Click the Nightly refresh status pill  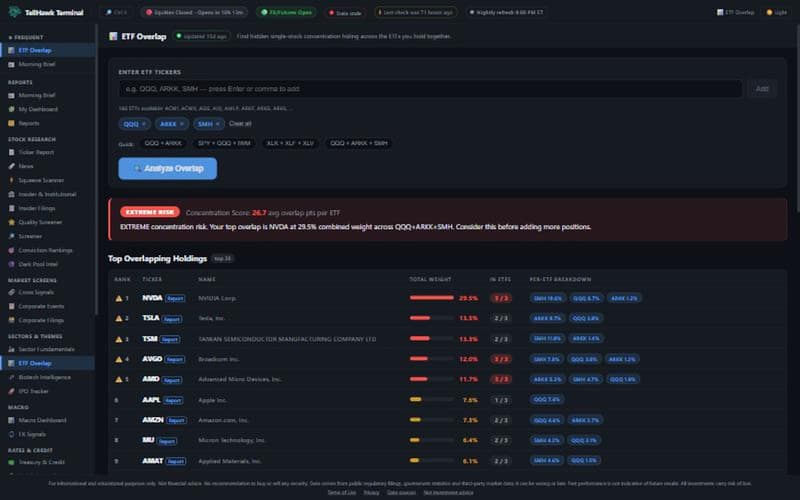coord(506,12)
